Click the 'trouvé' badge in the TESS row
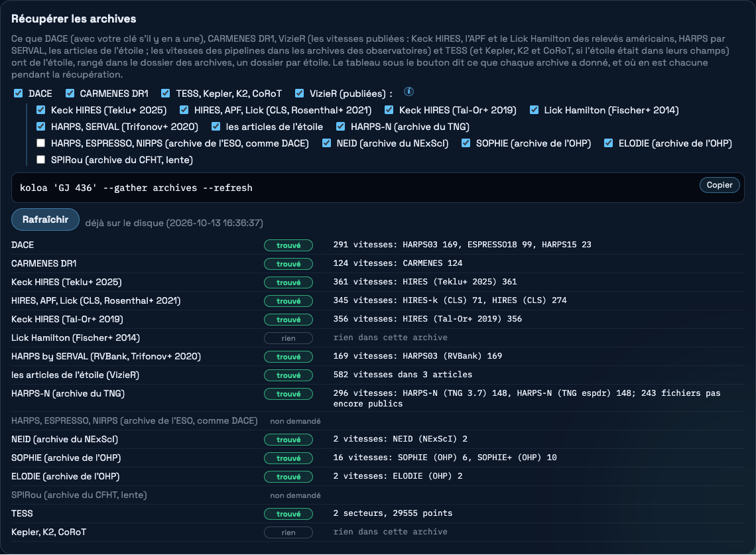The height and width of the screenshot is (555, 756). tap(288, 514)
